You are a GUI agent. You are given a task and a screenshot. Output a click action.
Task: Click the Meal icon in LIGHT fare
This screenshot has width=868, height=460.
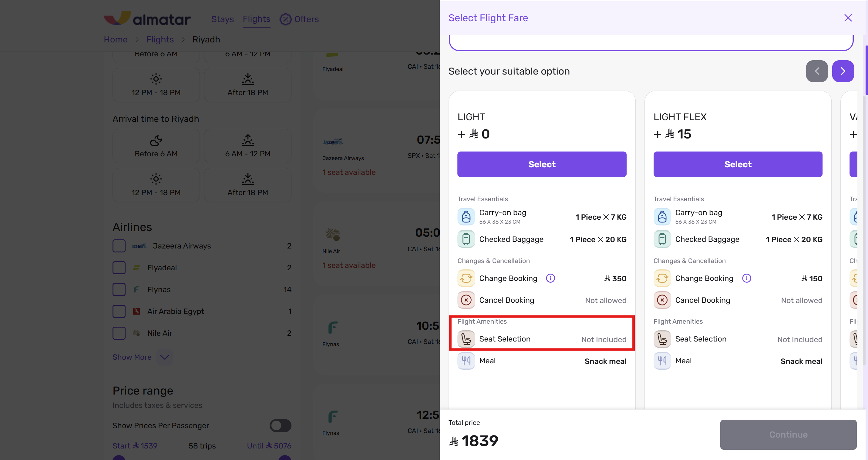[x=466, y=361]
